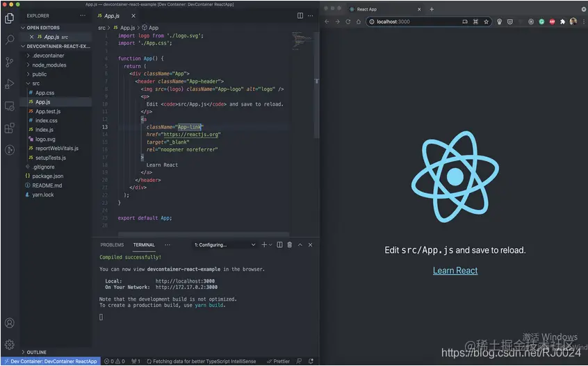Expand the node_modules folder
This screenshot has width=588, height=366.
(49, 65)
